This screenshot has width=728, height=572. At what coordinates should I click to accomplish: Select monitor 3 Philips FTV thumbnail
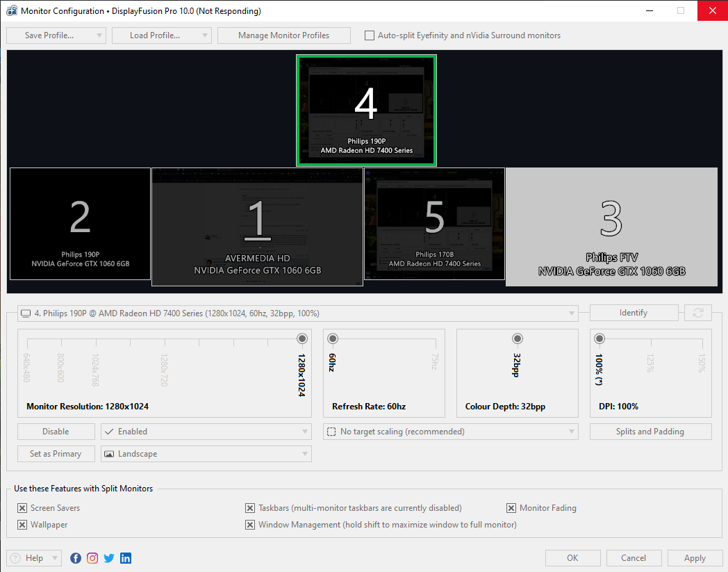click(611, 227)
